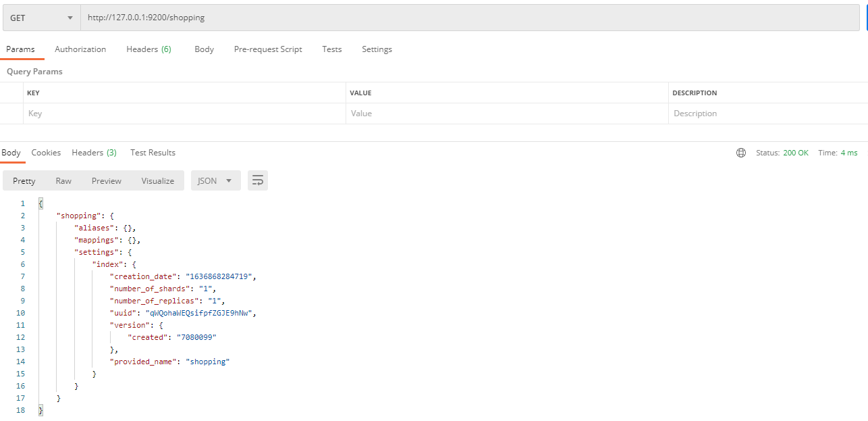Open the Test Results tab
The height and width of the screenshot is (421, 868).
tap(153, 153)
